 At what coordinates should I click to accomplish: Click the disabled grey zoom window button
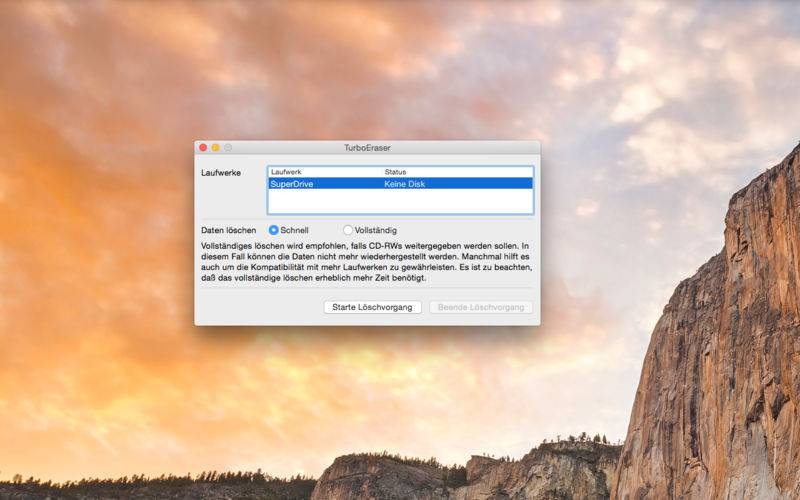pos(227,147)
